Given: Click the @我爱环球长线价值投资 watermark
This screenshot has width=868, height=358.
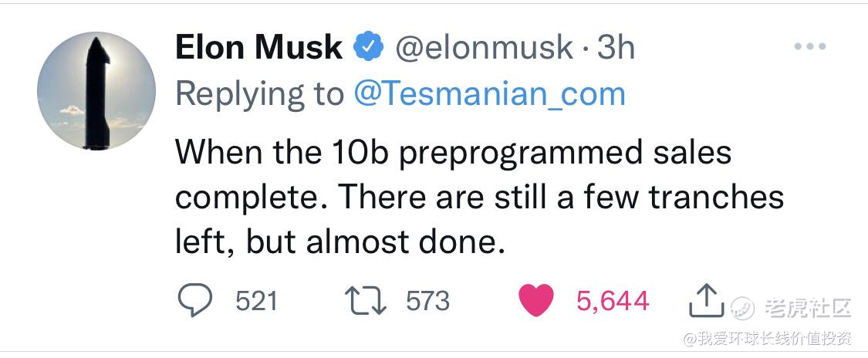Looking at the screenshot, I should click(767, 338).
